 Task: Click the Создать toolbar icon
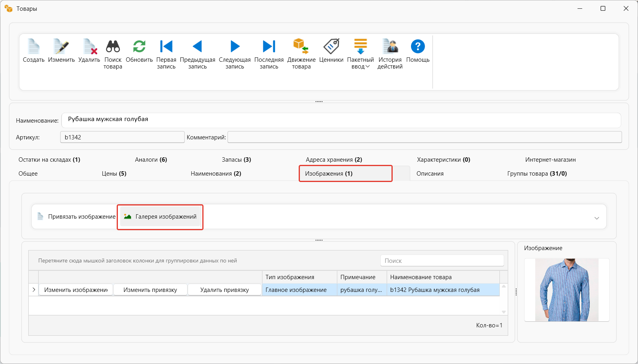pos(33,47)
